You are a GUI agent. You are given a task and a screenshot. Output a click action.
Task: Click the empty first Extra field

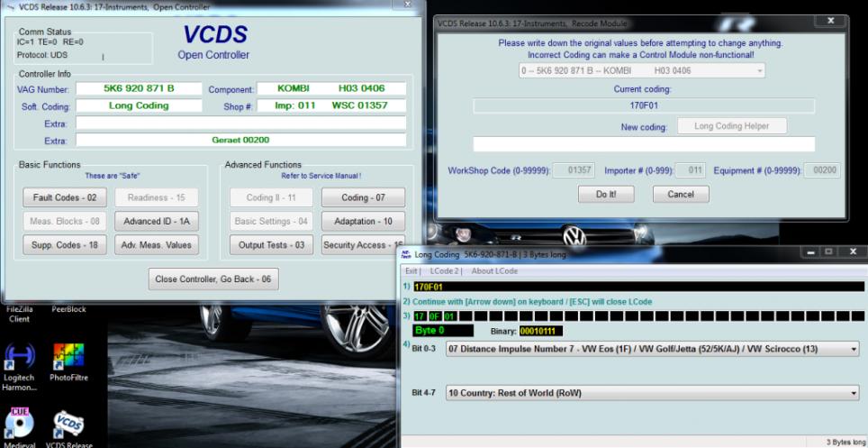[240, 123]
